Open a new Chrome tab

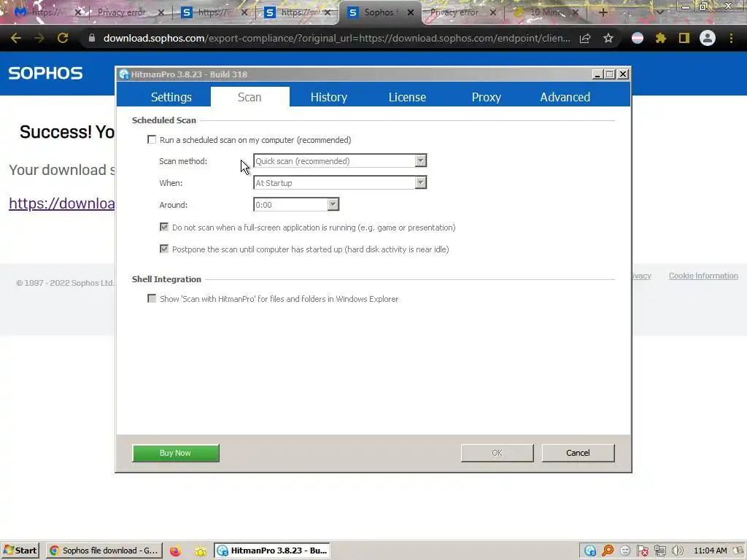click(x=603, y=12)
